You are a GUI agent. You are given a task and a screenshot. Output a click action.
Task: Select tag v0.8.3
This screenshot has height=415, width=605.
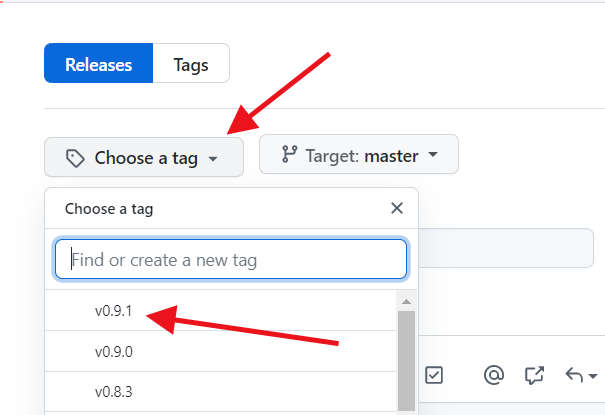(x=221, y=392)
